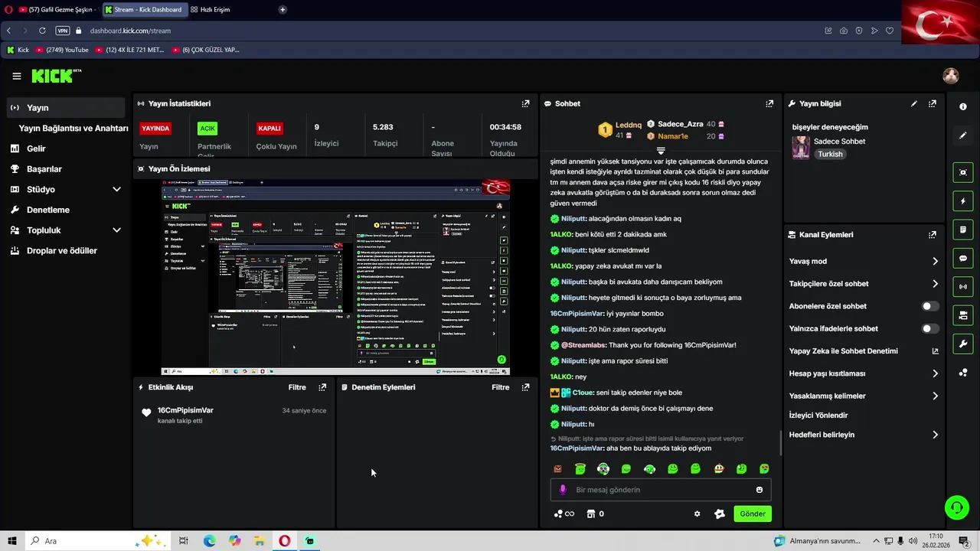Pop out the Denetim Eylemleri panel
The height and width of the screenshot is (551, 980).
click(x=525, y=387)
